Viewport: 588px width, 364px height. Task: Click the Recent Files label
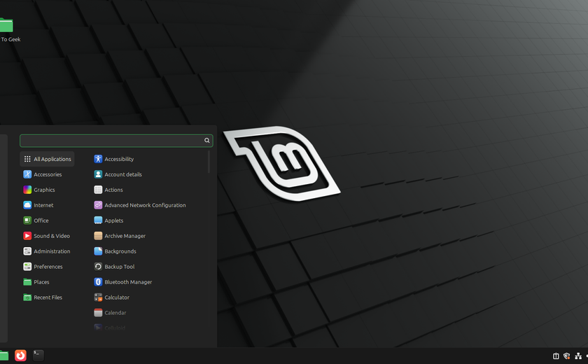(48, 297)
